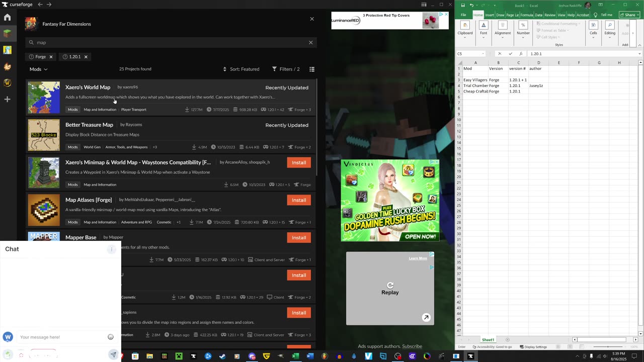Open the Excel icon in the taskbar
644x362 pixels.
click(295, 356)
